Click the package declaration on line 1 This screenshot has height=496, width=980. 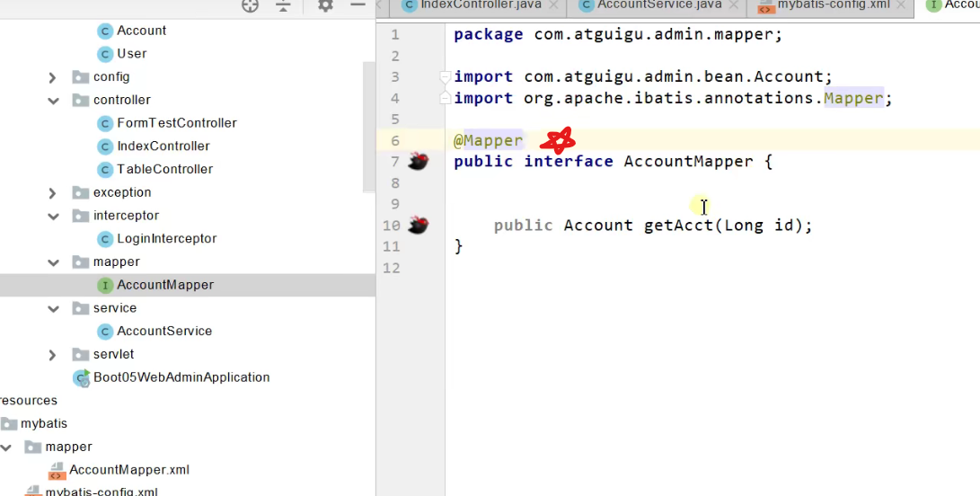pyautogui.click(x=618, y=34)
